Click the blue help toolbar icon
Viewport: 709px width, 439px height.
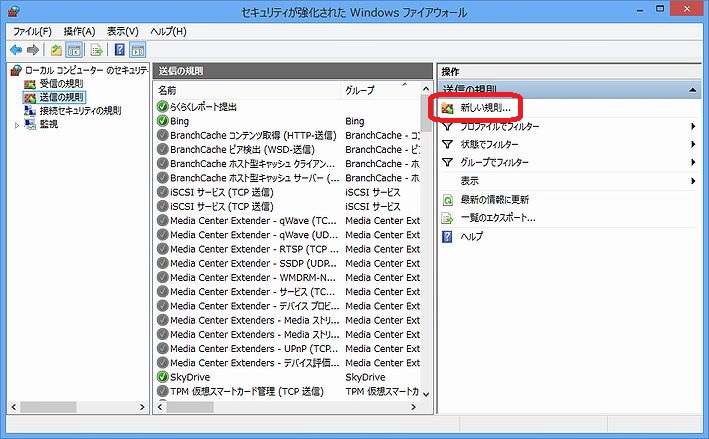pos(119,50)
